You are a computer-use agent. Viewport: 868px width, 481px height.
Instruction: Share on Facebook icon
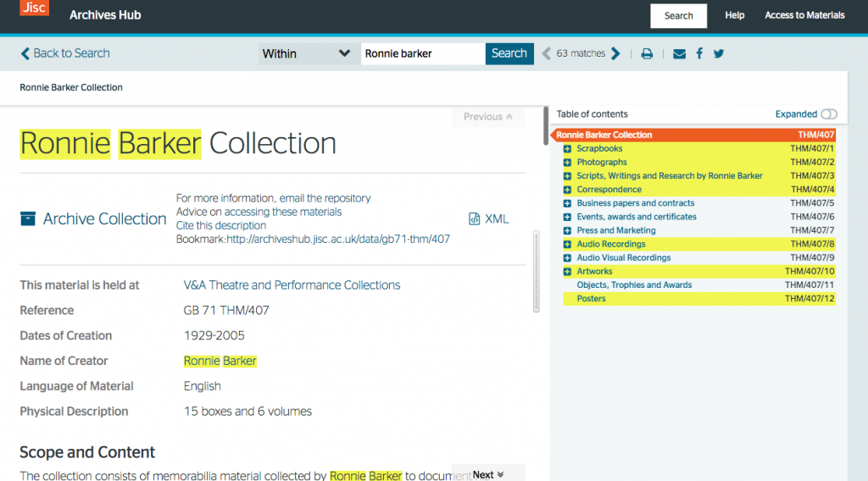tap(699, 53)
